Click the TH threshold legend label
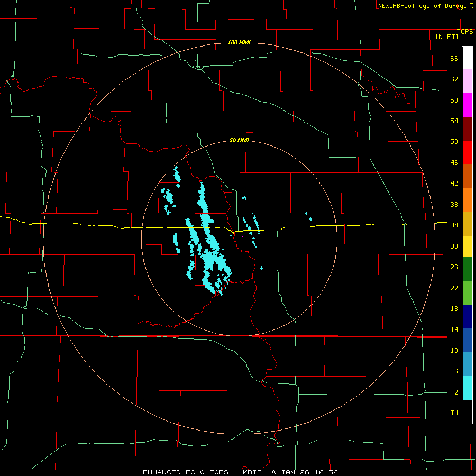476x476 pixels. [454, 413]
